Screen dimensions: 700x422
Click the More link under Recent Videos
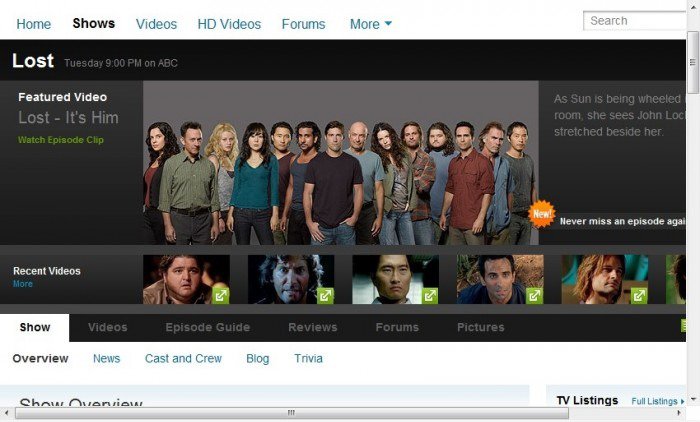tap(22, 284)
